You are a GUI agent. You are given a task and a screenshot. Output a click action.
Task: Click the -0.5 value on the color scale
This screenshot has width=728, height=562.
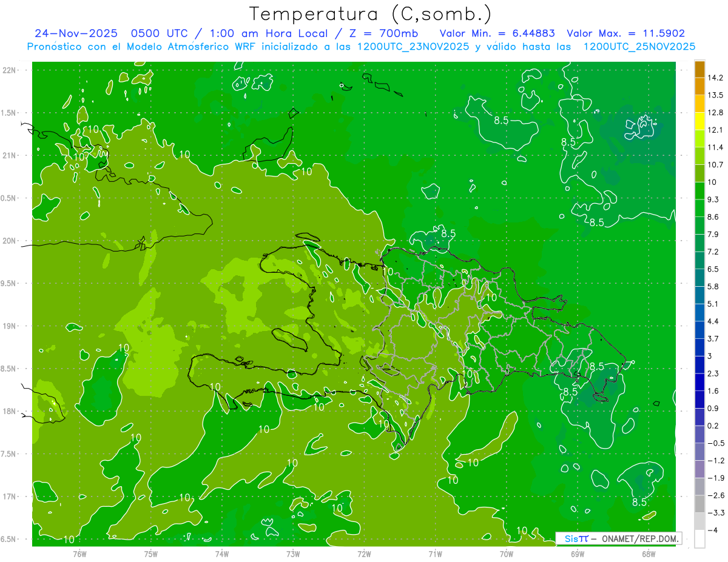coord(716,443)
